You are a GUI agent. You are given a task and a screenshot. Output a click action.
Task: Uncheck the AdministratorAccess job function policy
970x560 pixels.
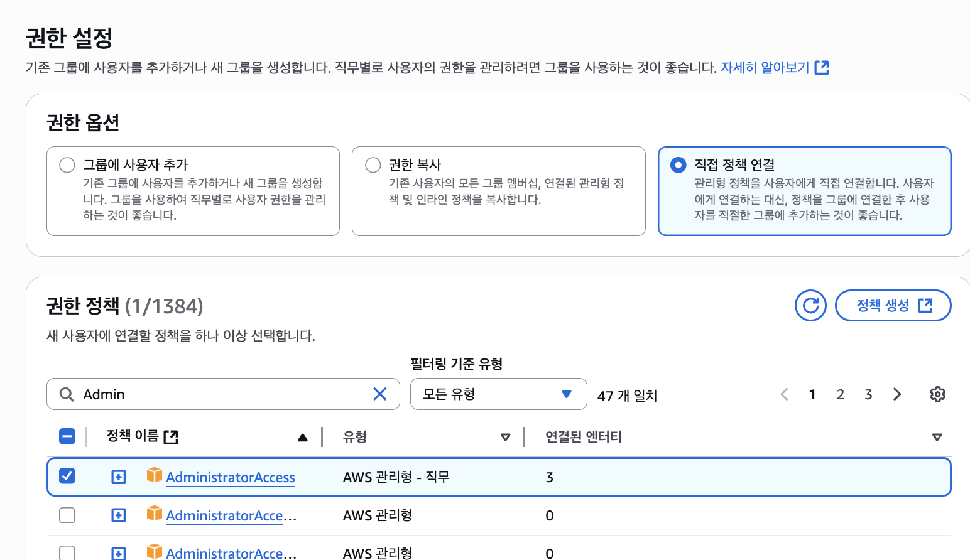pos(67,477)
